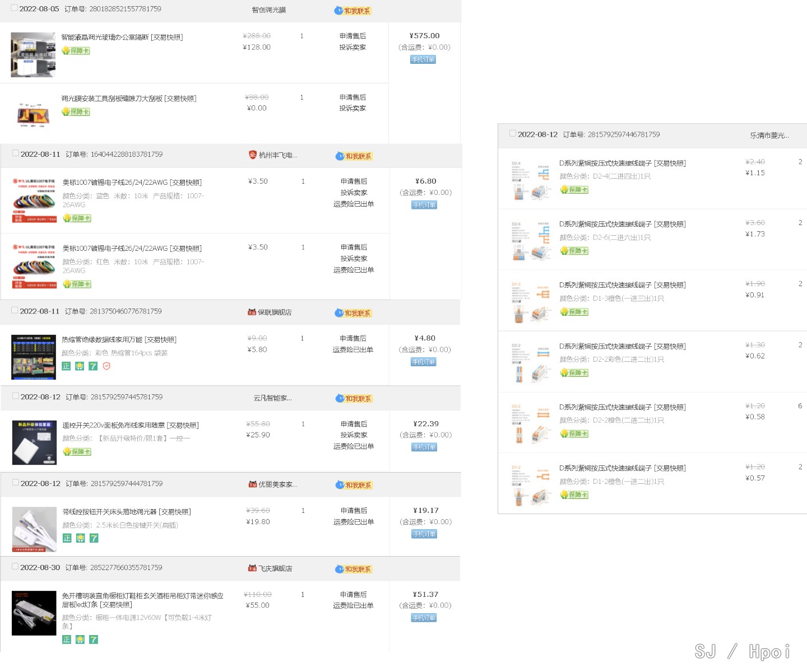The width and height of the screenshot is (807, 672).
Task: Contact seller 智创调光膜 via 和我联系 icon
Action: (353, 11)
